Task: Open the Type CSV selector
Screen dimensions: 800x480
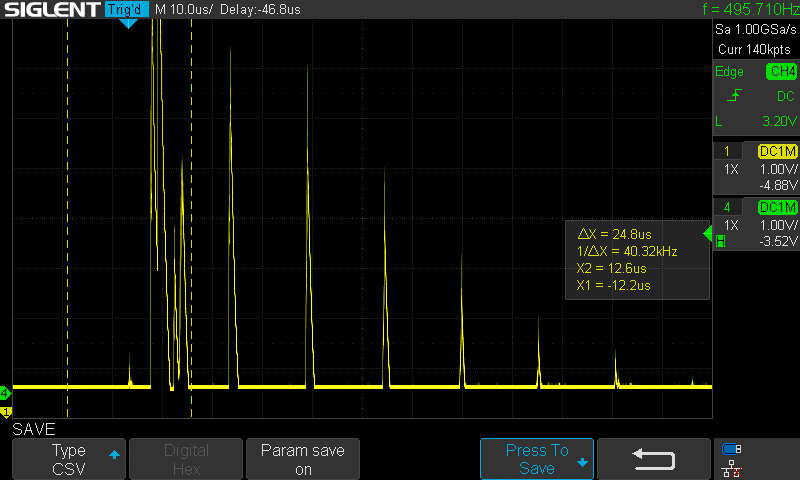Action: point(69,459)
